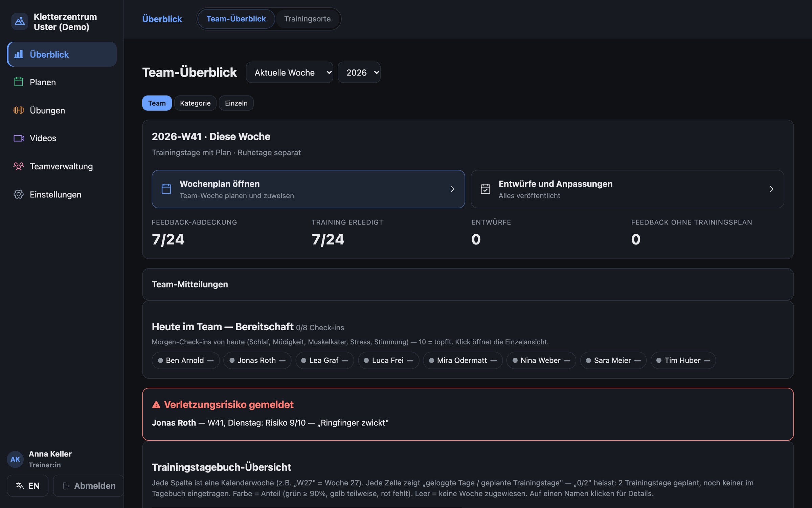Open Mira Odermatt's readiness chip
The image size is (812, 508).
point(463,360)
